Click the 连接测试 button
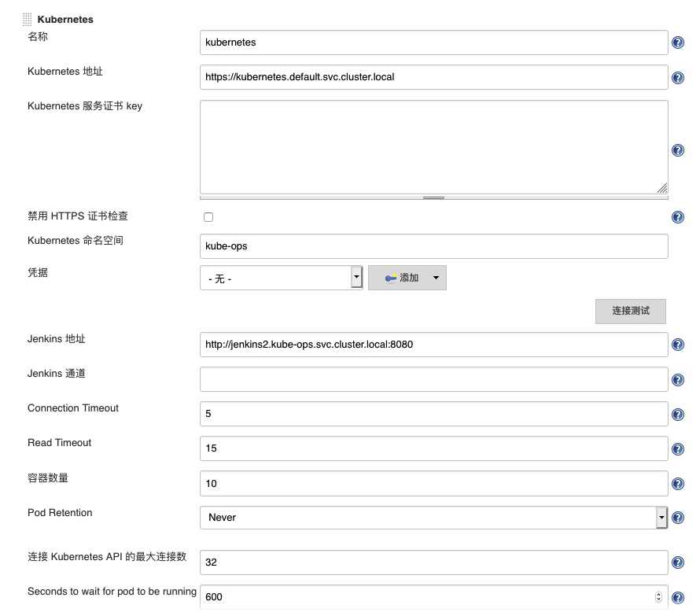The width and height of the screenshot is (700, 616). 631,311
